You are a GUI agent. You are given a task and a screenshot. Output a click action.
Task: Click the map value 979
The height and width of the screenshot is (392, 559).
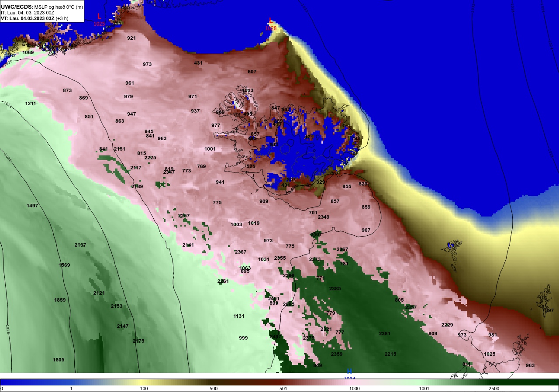pyautogui.click(x=128, y=96)
